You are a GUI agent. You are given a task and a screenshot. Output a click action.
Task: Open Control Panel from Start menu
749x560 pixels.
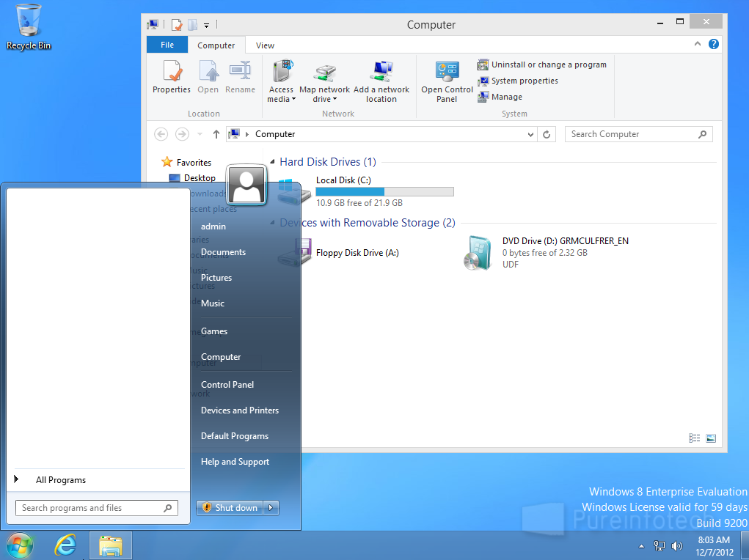click(x=227, y=385)
